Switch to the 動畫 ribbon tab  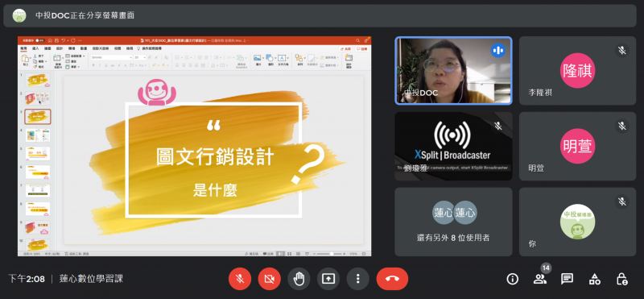(84, 48)
